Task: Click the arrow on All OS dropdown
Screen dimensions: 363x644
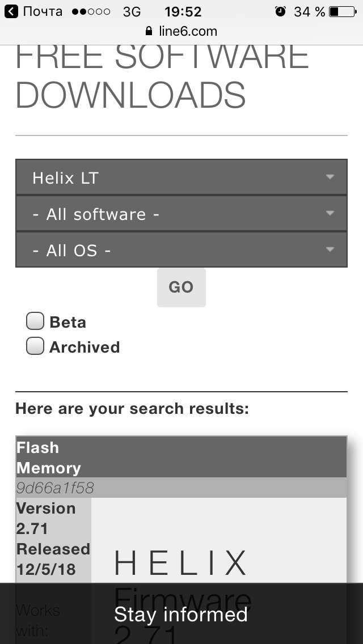Action: click(330, 249)
